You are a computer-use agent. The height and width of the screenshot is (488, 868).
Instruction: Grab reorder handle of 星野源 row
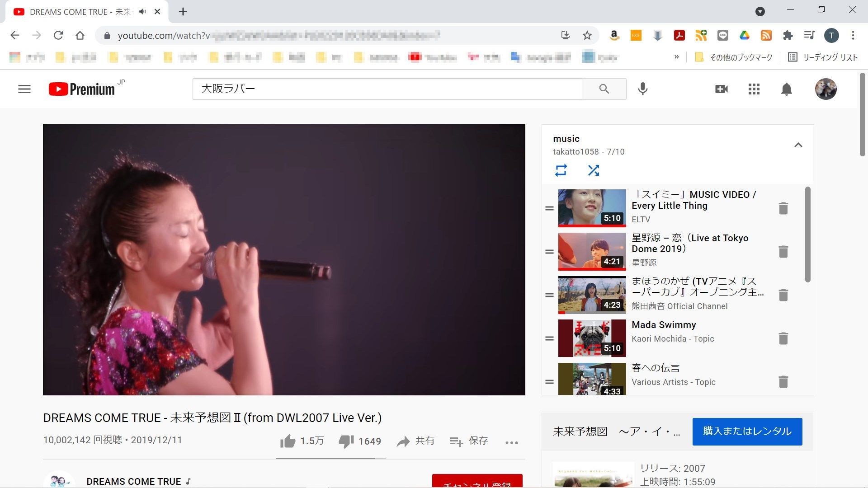tap(549, 252)
